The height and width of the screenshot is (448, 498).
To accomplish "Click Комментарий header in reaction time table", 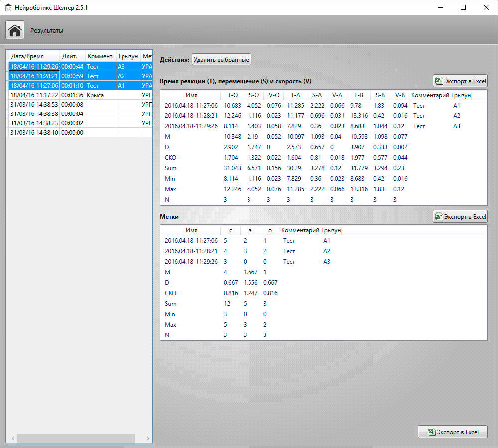I will [x=430, y=95].
